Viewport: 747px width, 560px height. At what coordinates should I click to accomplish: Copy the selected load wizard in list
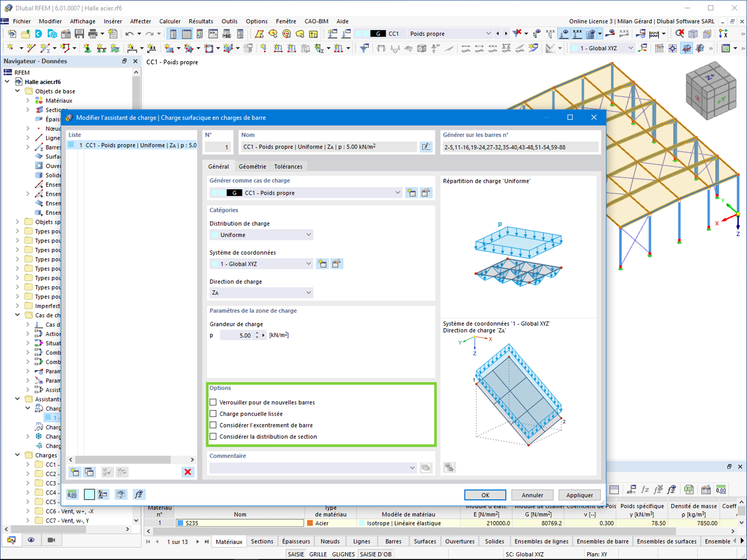click(89, 472)
